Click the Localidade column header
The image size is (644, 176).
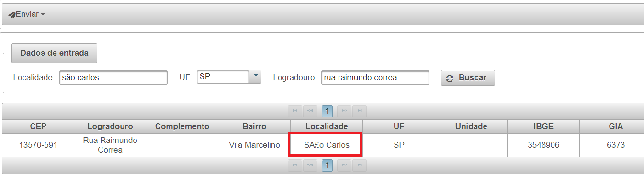point(327,126)
